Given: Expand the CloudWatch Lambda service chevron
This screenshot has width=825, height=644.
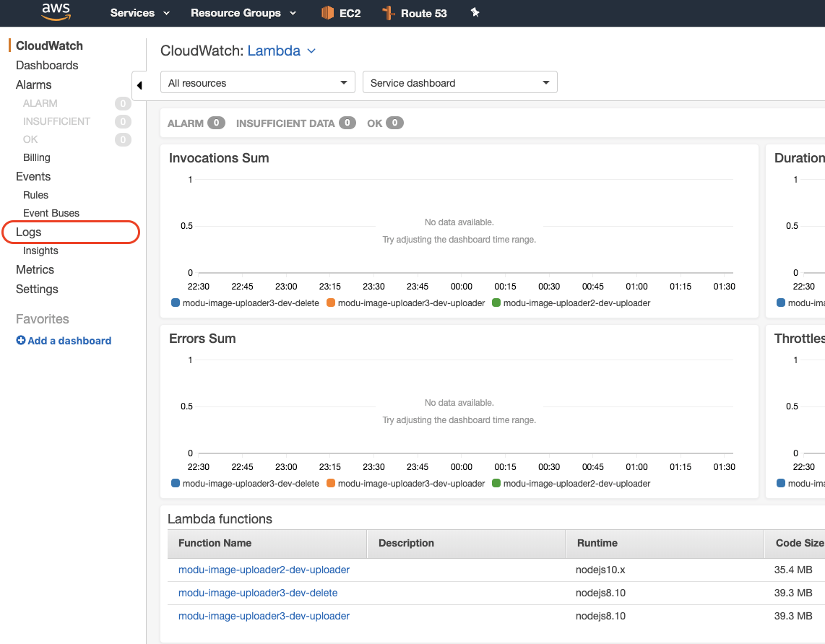Looking at the screenshot, I should pos(311,51).
